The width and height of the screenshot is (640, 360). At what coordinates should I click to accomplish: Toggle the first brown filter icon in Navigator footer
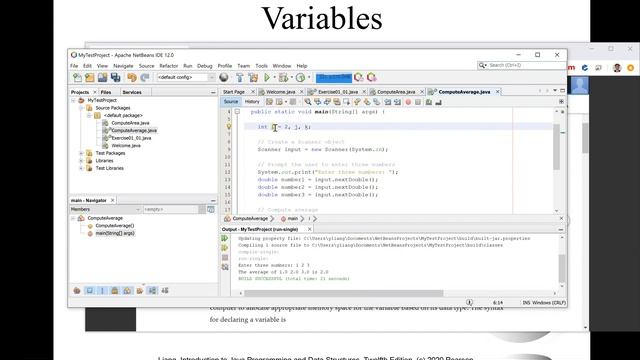(x=77, y=291)
